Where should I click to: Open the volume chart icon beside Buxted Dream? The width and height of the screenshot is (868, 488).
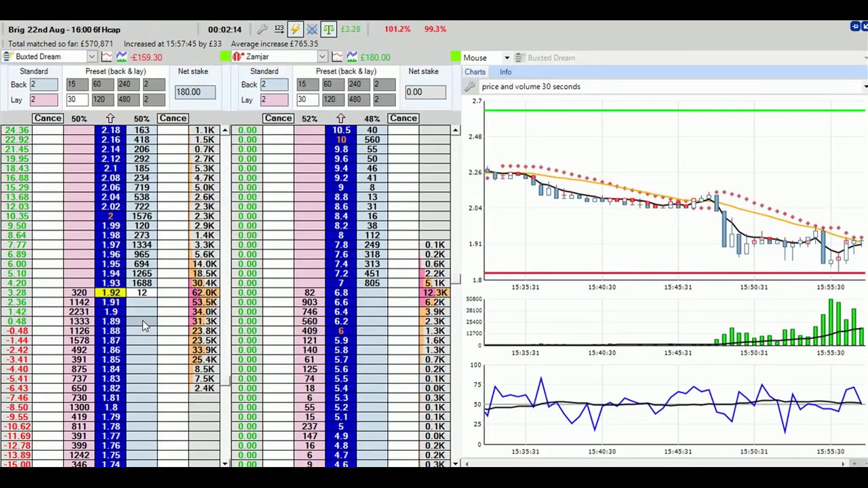pos(121,57)
